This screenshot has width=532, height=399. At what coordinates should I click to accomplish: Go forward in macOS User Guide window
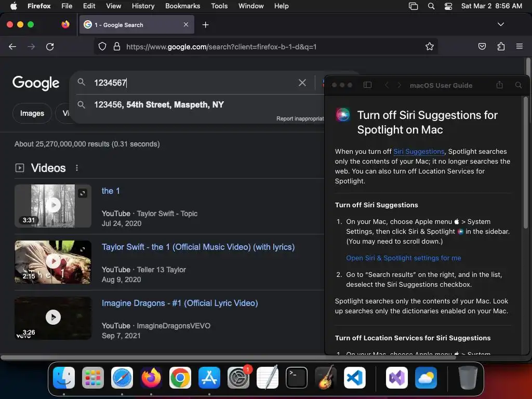point(400,85)
